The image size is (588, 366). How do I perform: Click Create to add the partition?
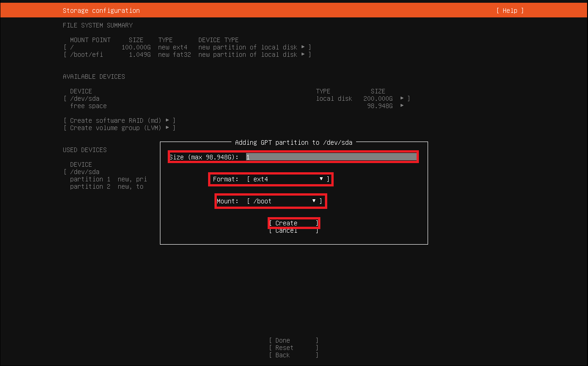tap(294, 223)
